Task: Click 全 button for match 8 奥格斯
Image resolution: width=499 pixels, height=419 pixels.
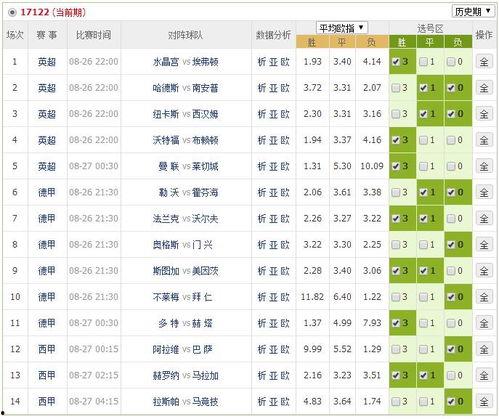Action: click(484, 245)
